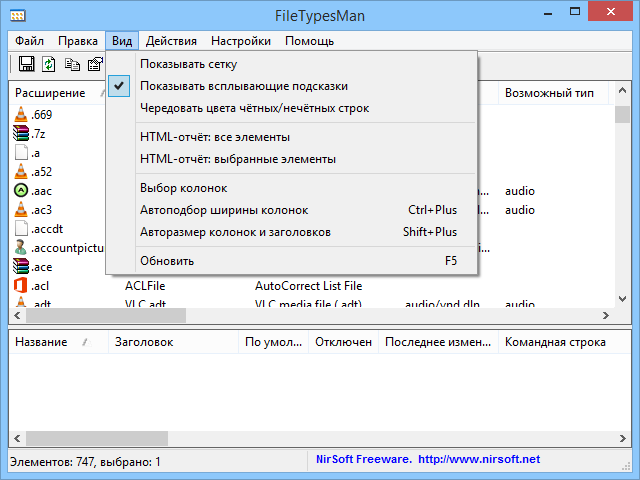Click the Properties toolbar icon

[95, 64]
